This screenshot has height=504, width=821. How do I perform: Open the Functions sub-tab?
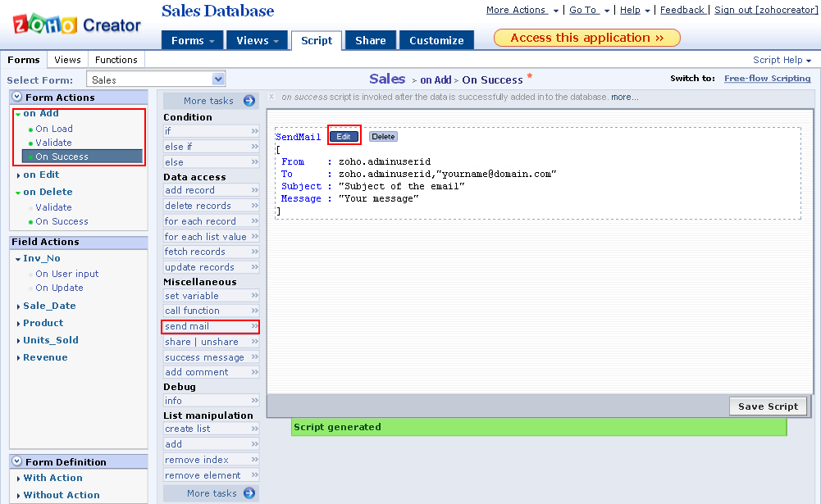[x=116, y=60]
